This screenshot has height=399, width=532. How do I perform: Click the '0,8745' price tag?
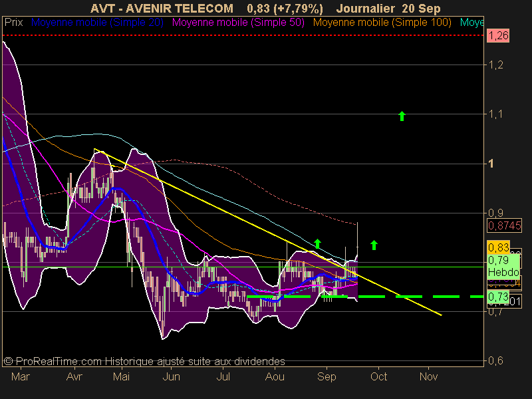tap(504, 225)
